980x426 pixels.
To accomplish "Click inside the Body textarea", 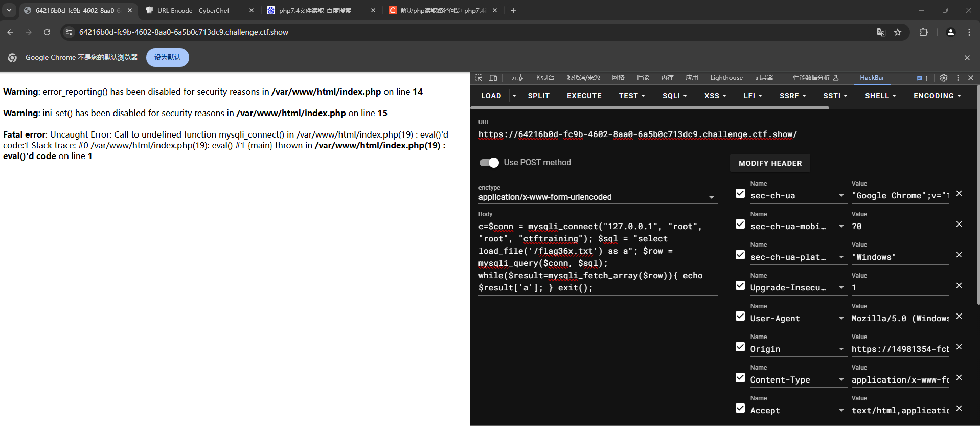I will click(x=598, y=257).
